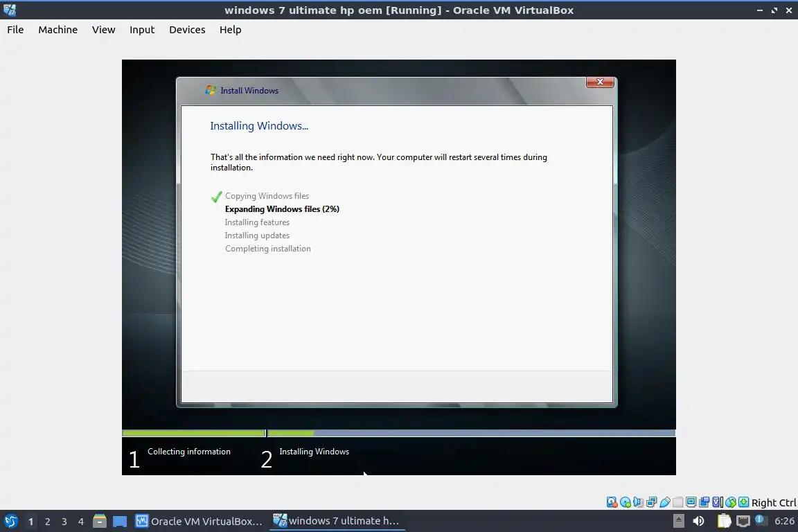Screen dimensions: 798x532
Task: Click the recording status icon
Action: coord(704,502)
